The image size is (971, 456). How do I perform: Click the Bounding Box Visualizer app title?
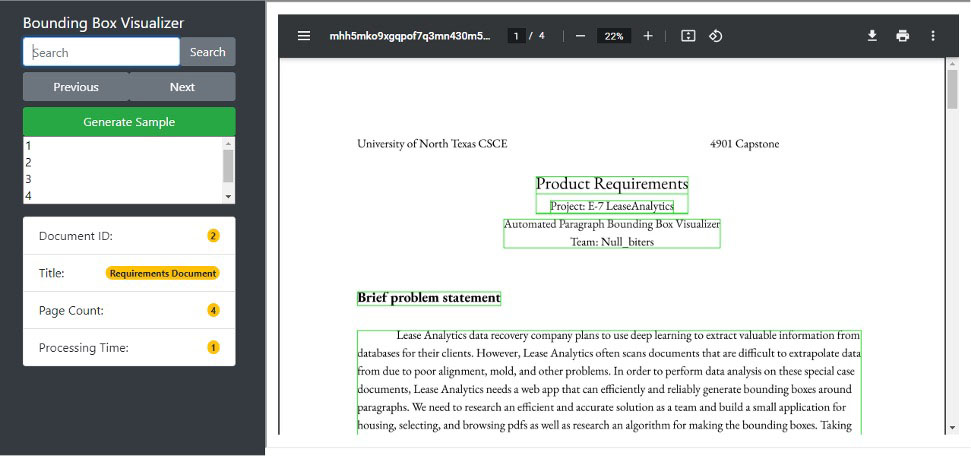[x=103, y=23]
